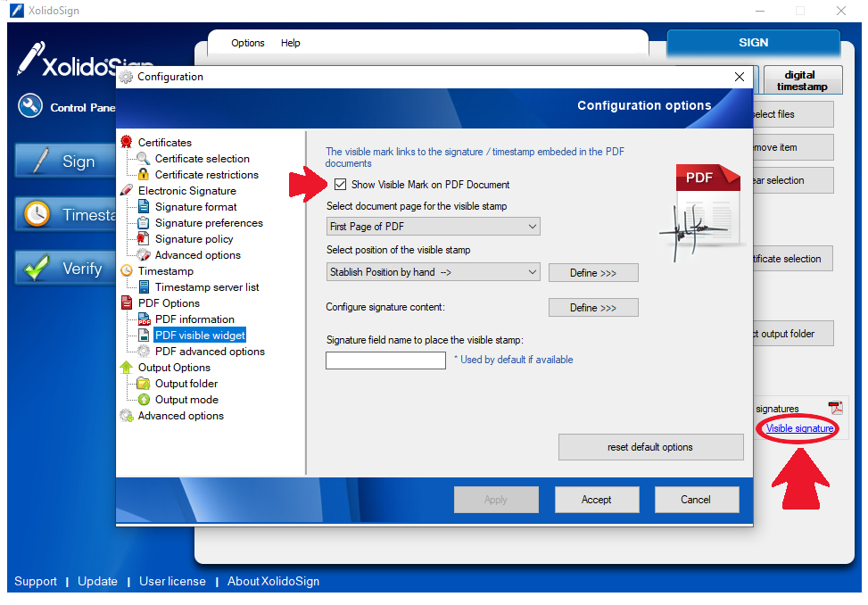Click the output folder button behind dialog
The image size is (868, 605).
point(793,334)
